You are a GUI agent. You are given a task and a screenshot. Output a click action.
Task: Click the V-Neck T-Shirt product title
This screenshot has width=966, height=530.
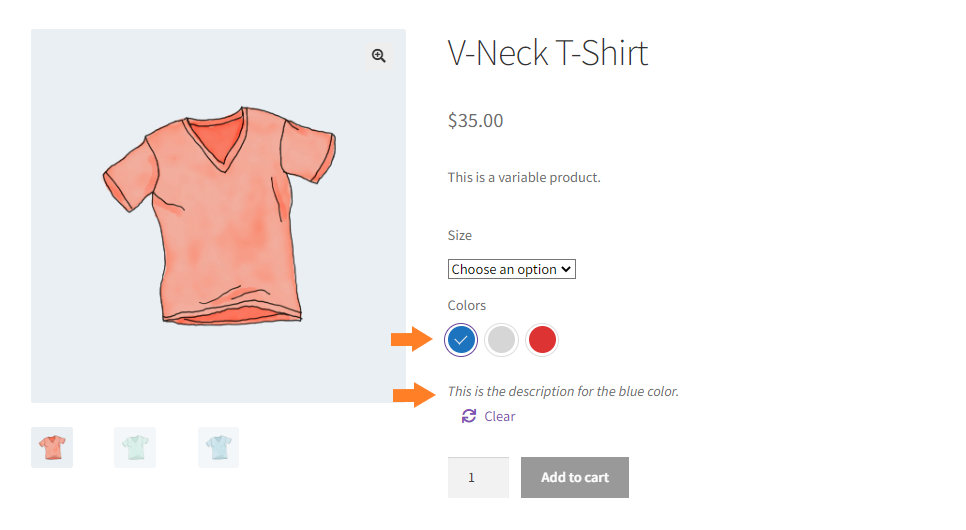point(548,53)
